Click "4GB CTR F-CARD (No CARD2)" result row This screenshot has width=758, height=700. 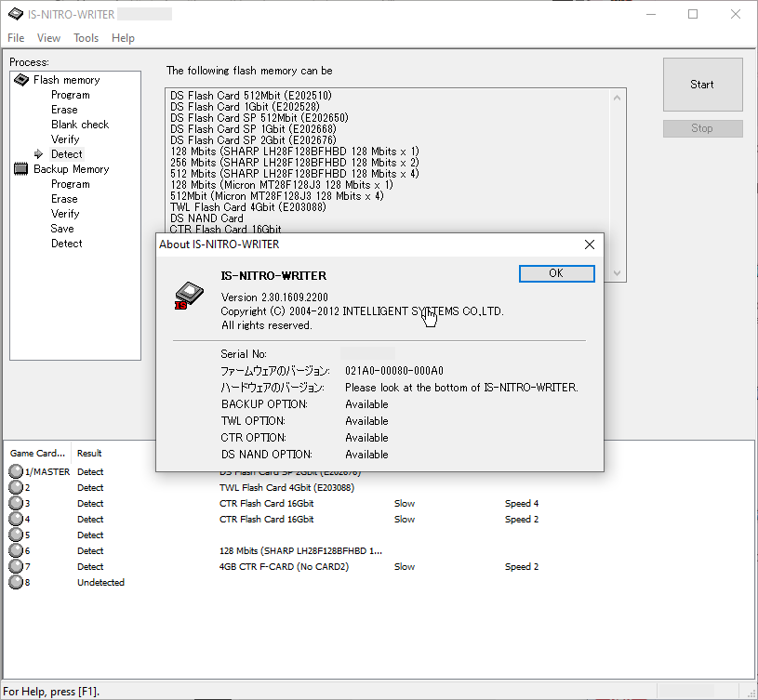pos(284,566)
